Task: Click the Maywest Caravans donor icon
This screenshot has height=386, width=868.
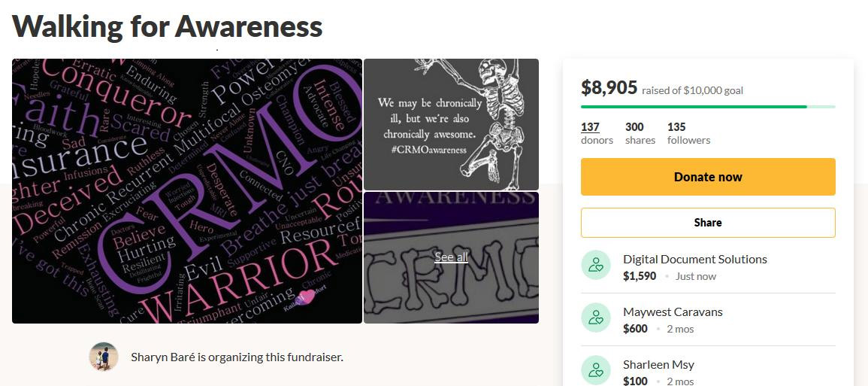Action: pyautogui.click(x=596, y=318)
